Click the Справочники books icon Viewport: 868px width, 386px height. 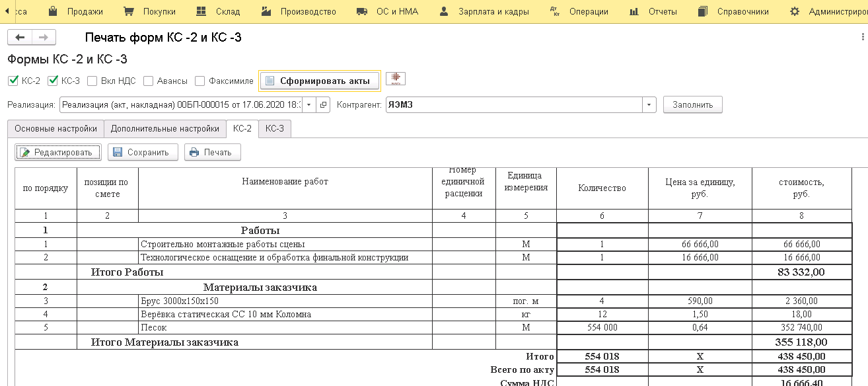[704, 12]
